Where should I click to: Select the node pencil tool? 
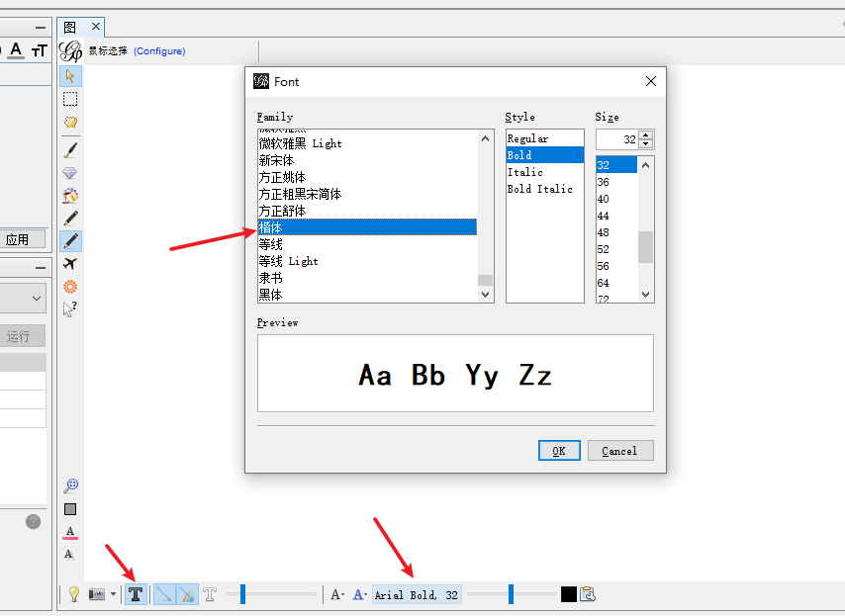[x=70, y=219]
